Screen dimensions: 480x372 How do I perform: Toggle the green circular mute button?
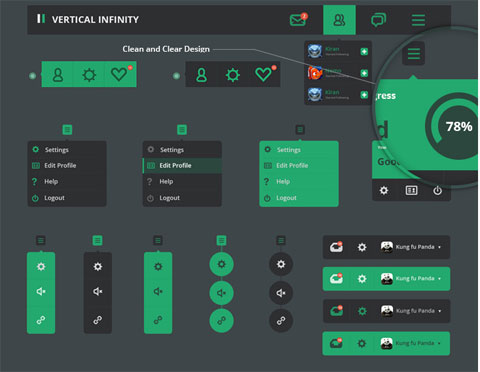pyautogui.click(x=221, y=293)
